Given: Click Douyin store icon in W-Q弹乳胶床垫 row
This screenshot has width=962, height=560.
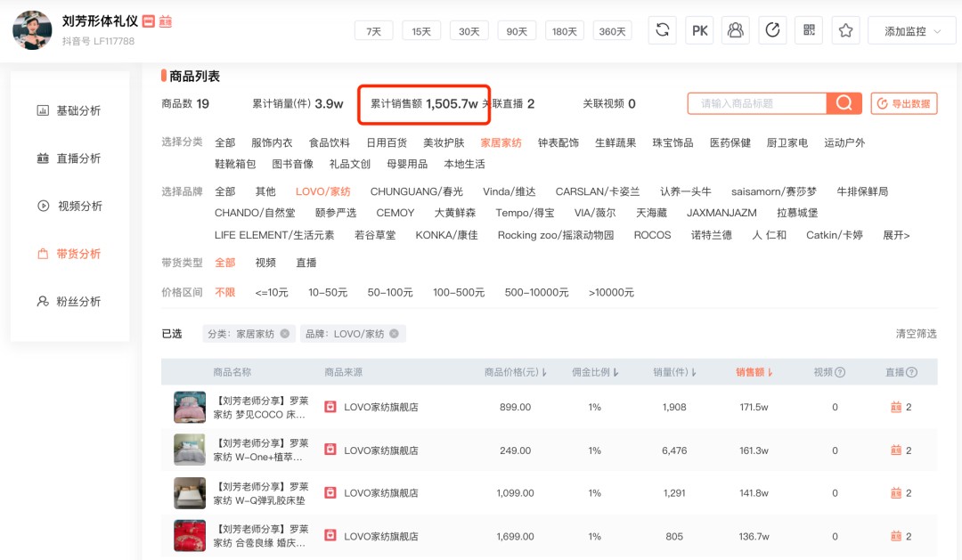Looking at the screenshot, I should (330, 492).
